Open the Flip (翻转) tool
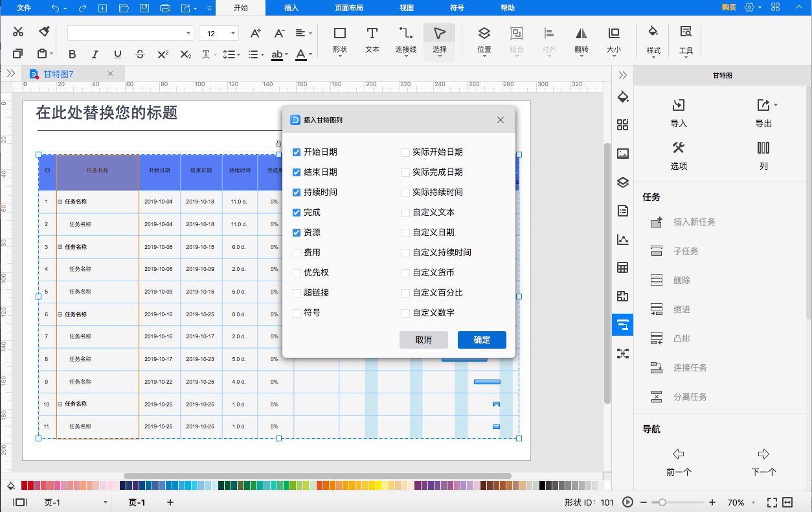Image resolution: width=812 pixels, height=512 pixels. click(581, 41)
